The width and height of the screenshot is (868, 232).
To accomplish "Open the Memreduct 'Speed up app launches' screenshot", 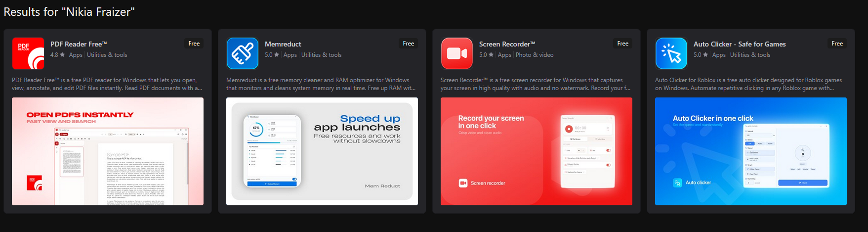I will pyautogui.click(x=322, y=151).
